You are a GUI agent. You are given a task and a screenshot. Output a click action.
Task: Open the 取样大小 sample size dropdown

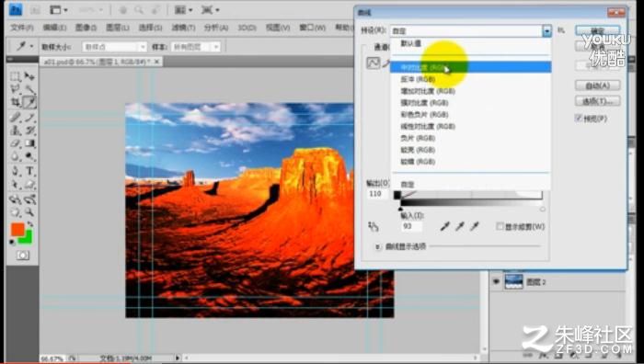pyautogui.click(x=114, y=47)
